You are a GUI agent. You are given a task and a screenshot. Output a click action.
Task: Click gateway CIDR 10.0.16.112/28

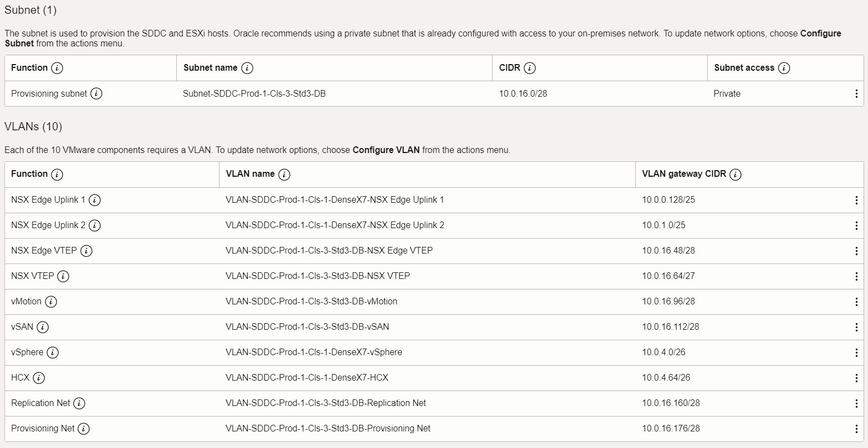[671, 326]
